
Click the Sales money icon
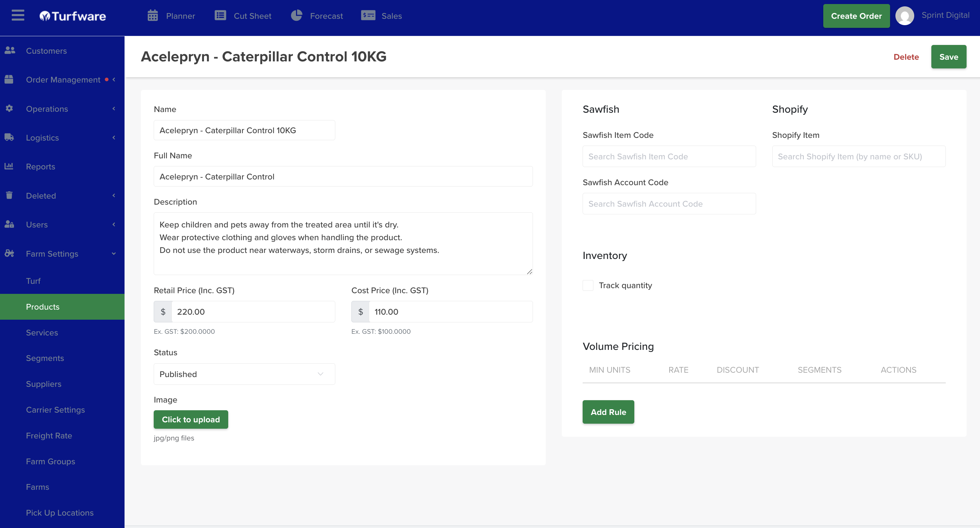(x=368, y=15)
